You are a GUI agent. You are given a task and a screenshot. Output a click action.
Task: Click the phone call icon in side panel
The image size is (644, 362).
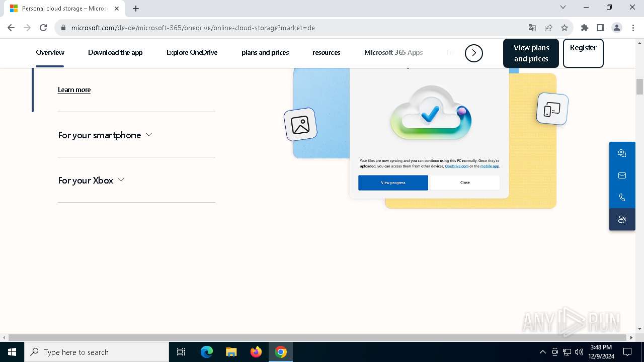(x=622, y=198)
